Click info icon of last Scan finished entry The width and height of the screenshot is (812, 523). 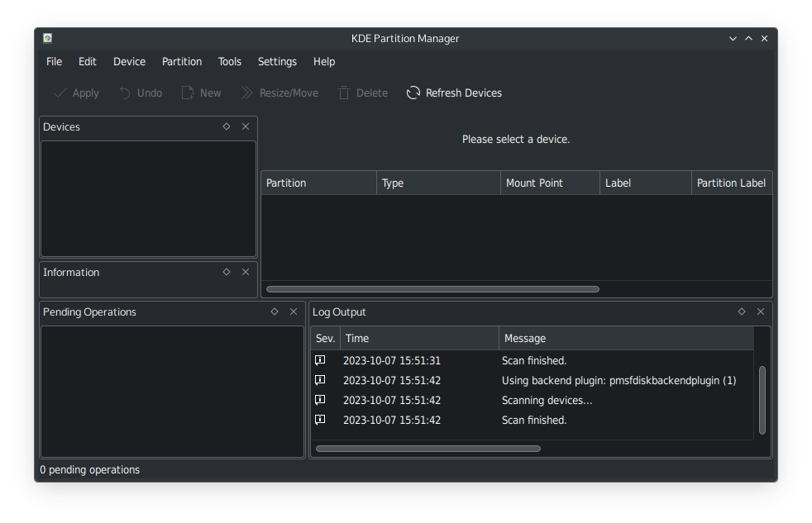coord(321,420)
